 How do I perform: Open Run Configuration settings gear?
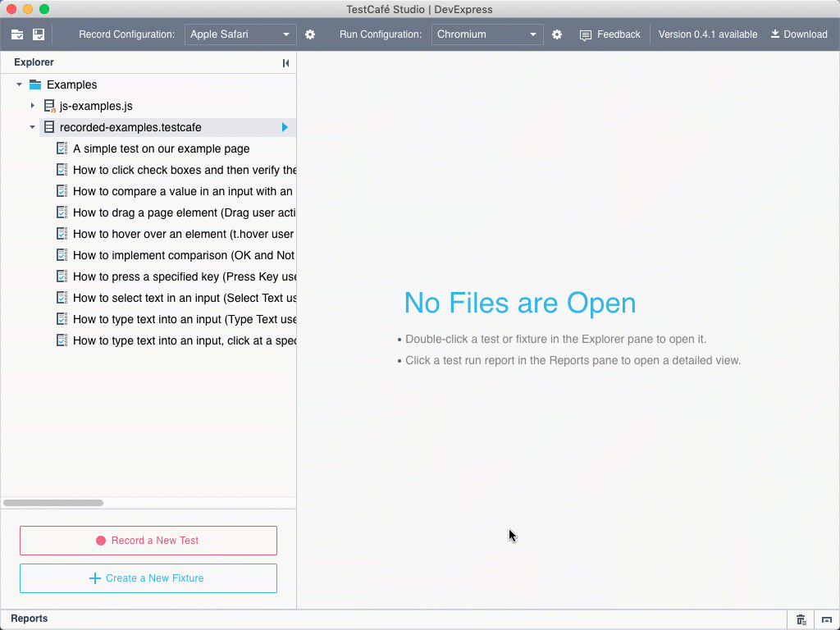[x=557, y=34]
